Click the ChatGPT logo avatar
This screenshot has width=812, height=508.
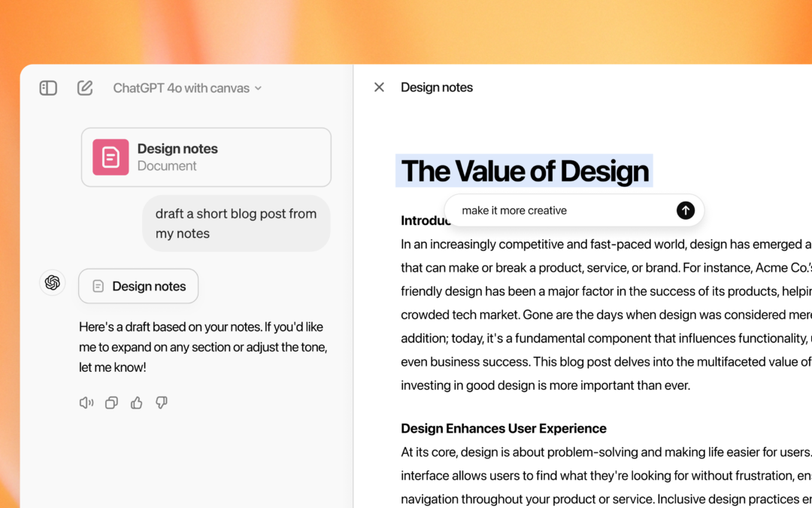(53, 282)
